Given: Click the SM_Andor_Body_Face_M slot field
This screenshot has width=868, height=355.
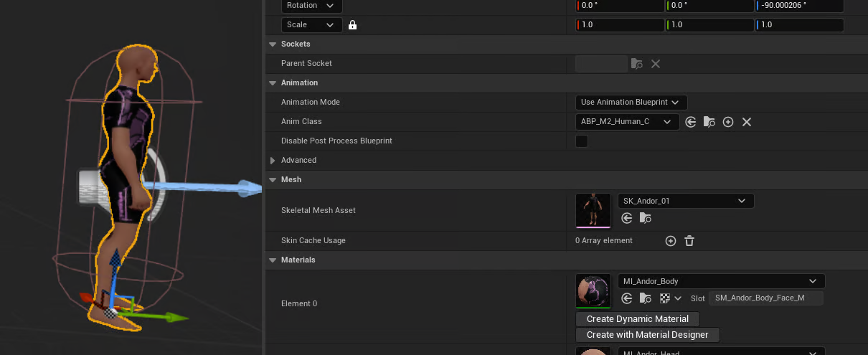Looking at the screenshot, I should [765, 298].
